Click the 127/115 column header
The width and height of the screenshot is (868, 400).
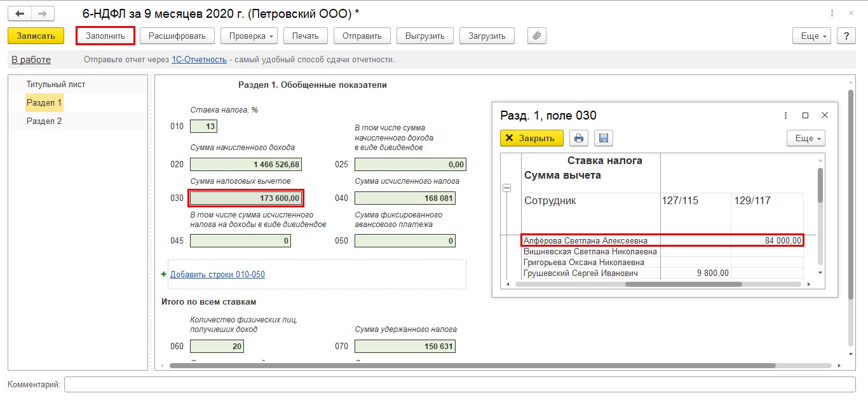coord(696,200)
